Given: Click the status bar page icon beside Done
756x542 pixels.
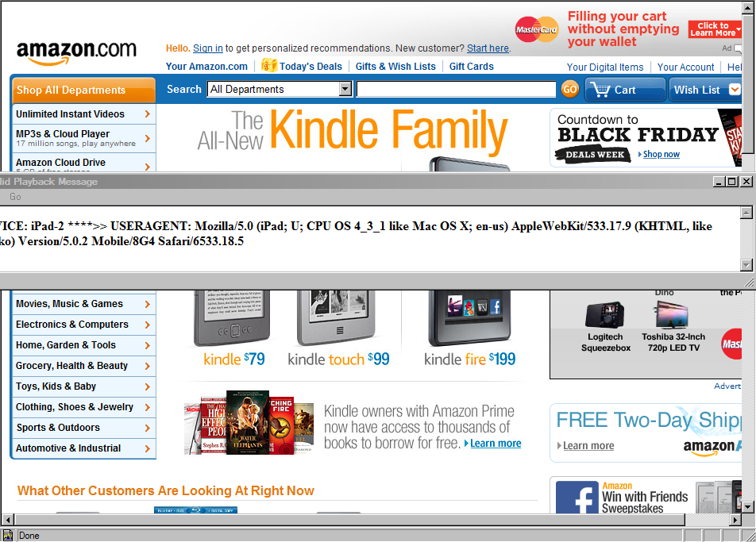Looking at the screenshot, I should pyautogui.click(x=7, y=536).
